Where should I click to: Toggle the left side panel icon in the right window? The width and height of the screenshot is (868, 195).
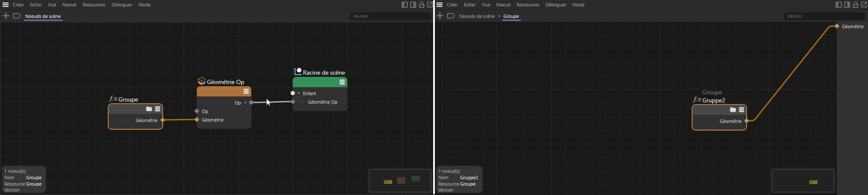tap(839, 5)
